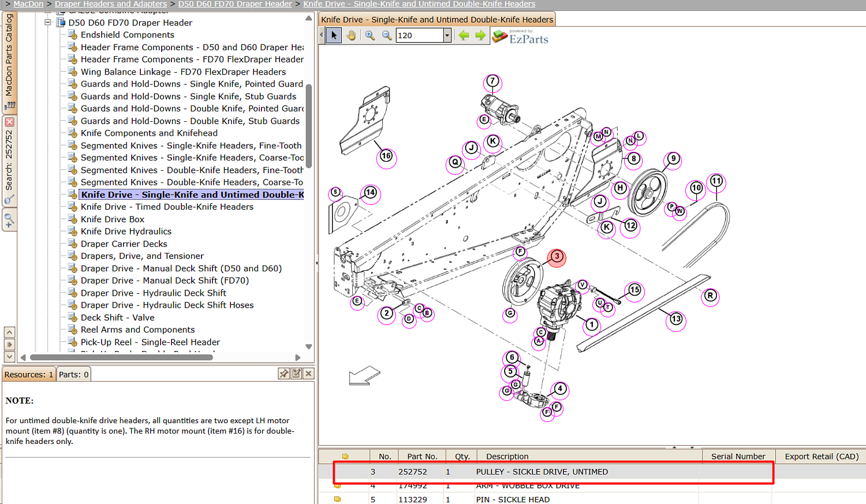Viewport: 866px width, 504px height.
Task: Collapse the D50 D60 FD70 Draper Header node
Action: (x=48, y=23)
